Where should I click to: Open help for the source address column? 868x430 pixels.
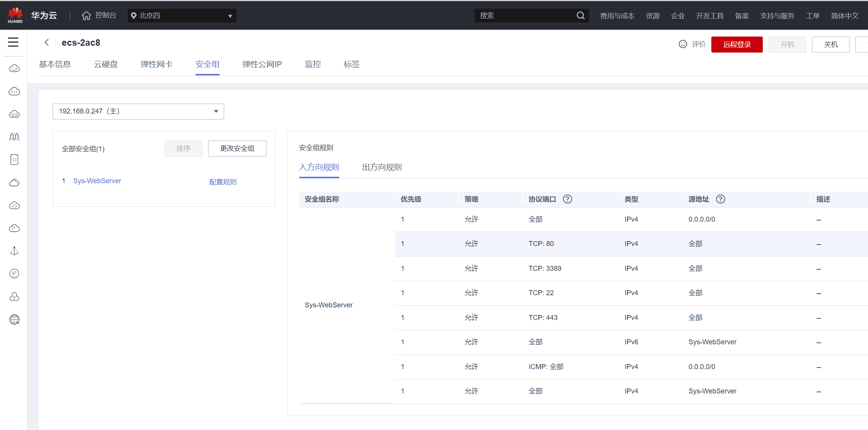coord(720,199)
